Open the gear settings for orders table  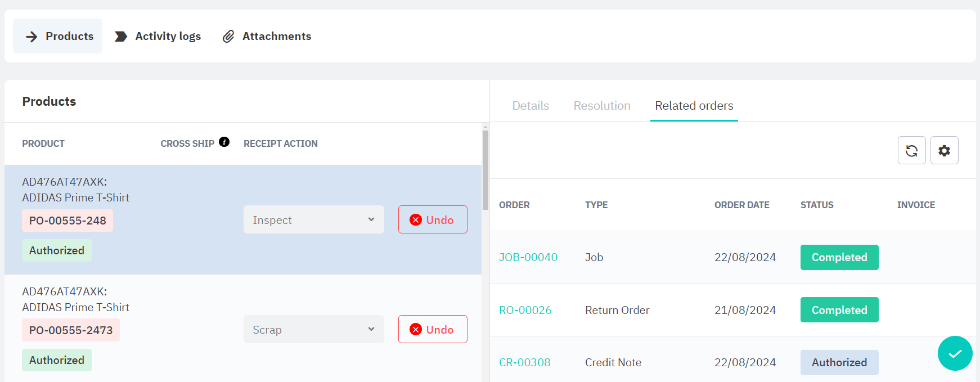(944, 151)
